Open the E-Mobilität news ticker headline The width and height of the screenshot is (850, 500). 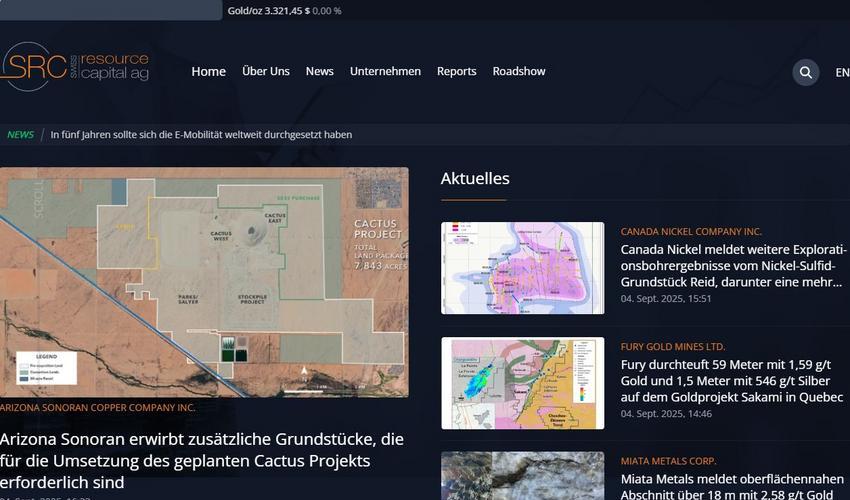(x=201, y=134)
